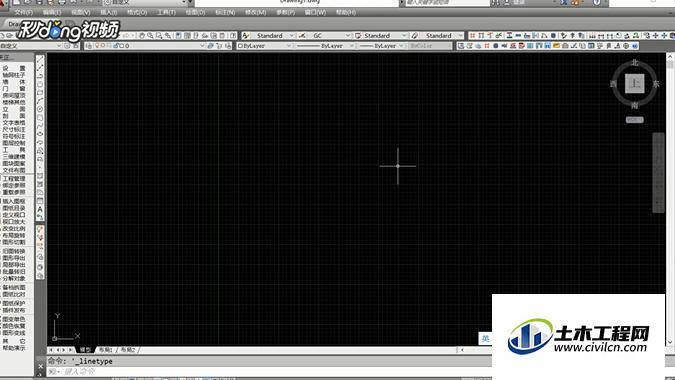Open the 绘图(D) menu
Image resolution: width=675 pixels, height=380 pixels.
click(x=195, y=12)
